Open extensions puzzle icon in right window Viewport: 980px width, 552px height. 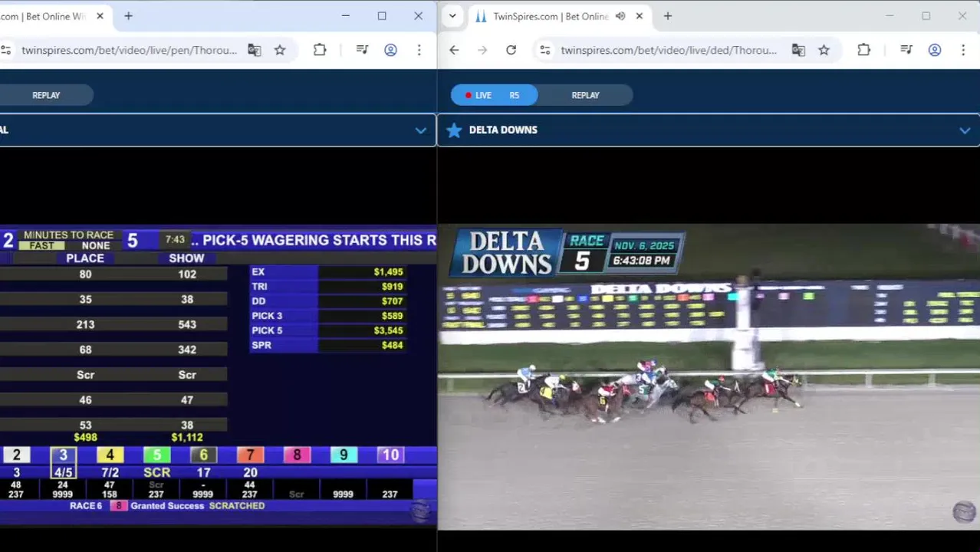tap(863, 51)
